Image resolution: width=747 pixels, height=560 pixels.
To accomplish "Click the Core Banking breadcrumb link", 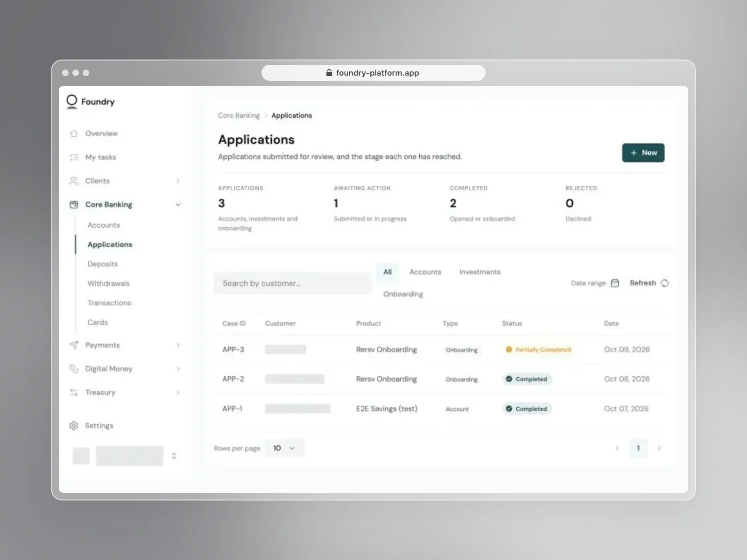I will (239, 115).
